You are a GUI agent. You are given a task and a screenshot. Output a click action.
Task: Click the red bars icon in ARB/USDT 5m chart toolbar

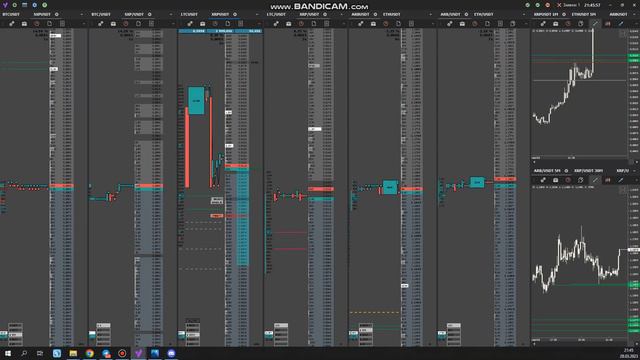608,180
